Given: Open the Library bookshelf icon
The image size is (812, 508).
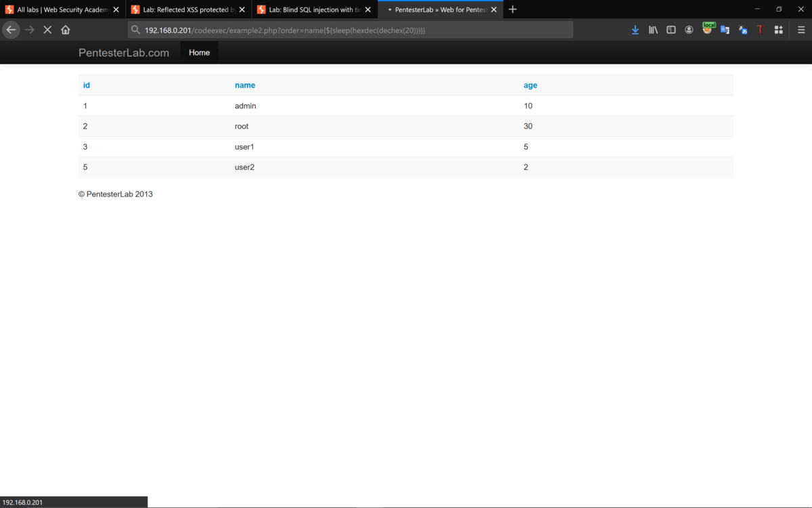Looking at the screenshot, I should (x=653, y=30).
